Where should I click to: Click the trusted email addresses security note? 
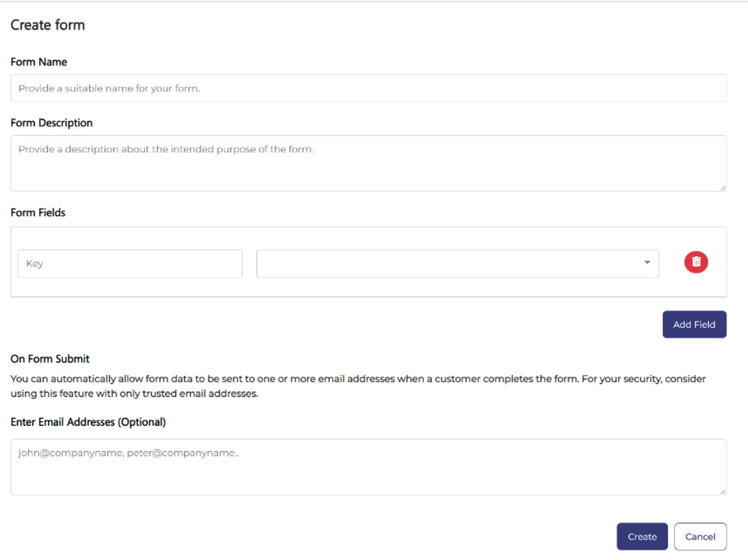point(358,386)
